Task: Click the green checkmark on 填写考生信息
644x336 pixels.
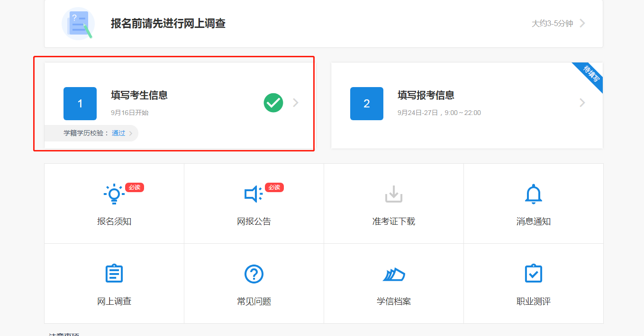Action: [x=273, y=102]
